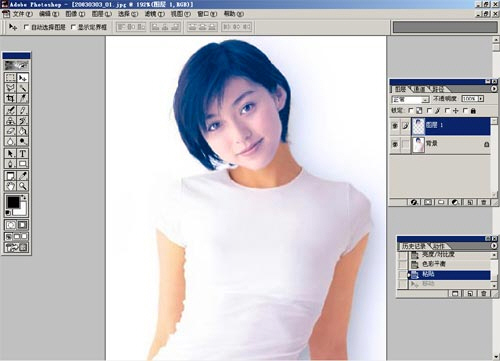
Task: Open the layer blend mode dropdown
Action: (x=410, y=99)
